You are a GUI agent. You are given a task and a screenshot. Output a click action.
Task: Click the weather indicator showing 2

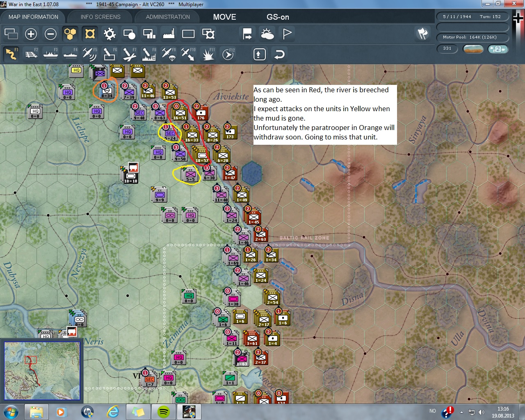click(x=498, y=49)
